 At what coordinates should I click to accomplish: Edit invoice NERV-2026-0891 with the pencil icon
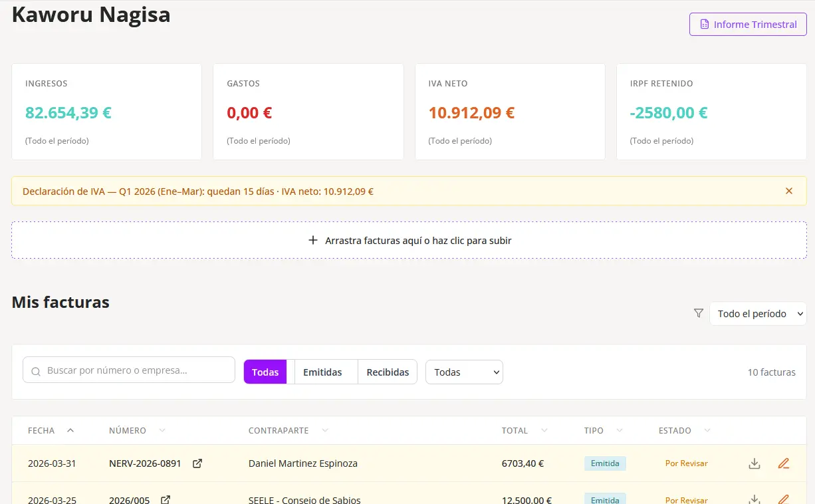pos(784,463)
